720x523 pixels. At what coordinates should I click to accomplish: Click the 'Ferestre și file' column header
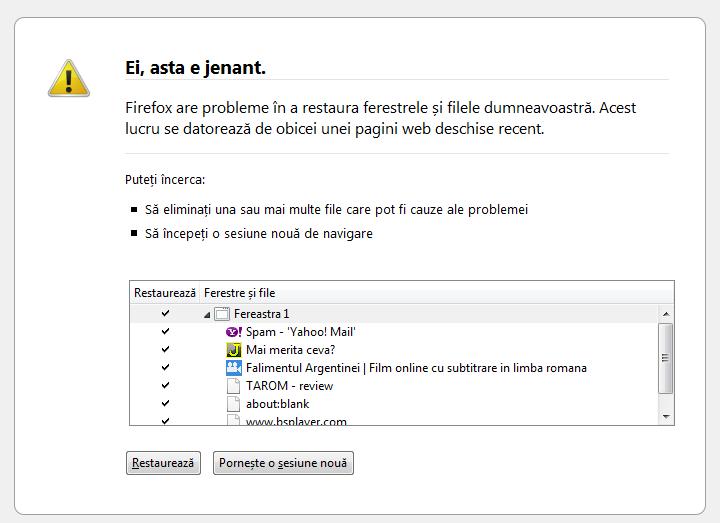coord(239,293)
